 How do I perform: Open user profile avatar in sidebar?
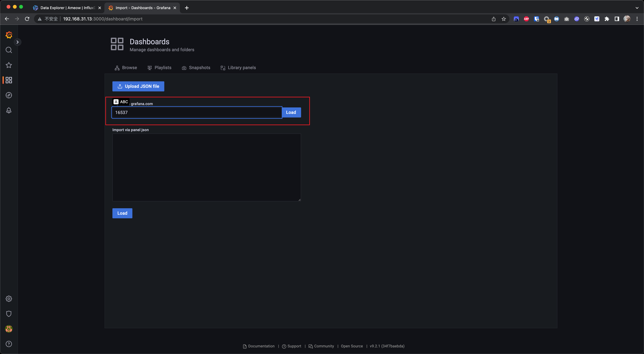pyautogui.click(x=9, y=329)
